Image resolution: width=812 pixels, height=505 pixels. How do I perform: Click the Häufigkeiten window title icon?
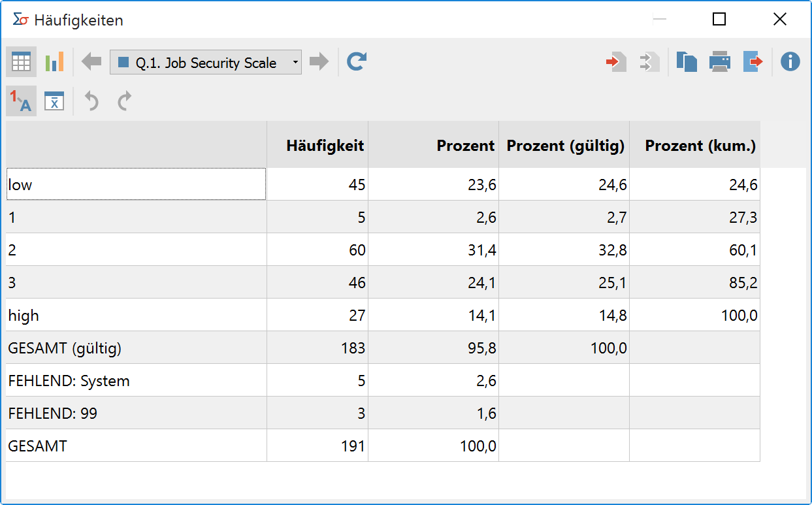(x=20, y=20)
